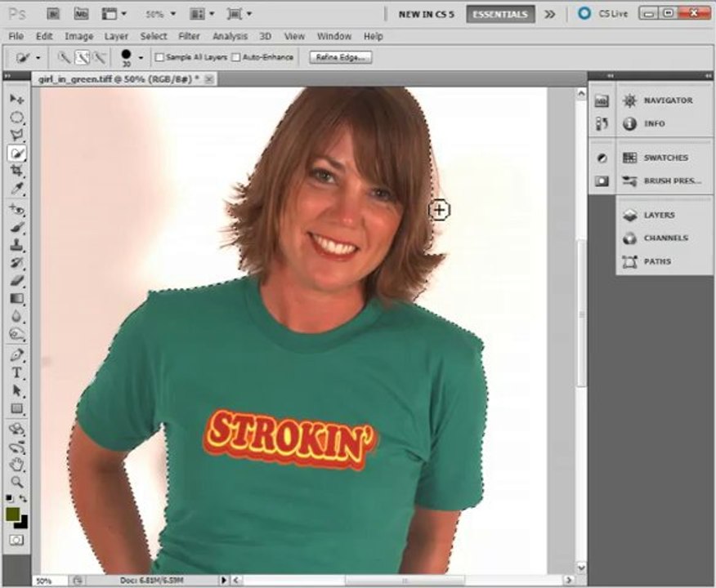Viewport: 716px width, 588px height.
Task: Select the Path Selection tool
Action: coord(16,391)
